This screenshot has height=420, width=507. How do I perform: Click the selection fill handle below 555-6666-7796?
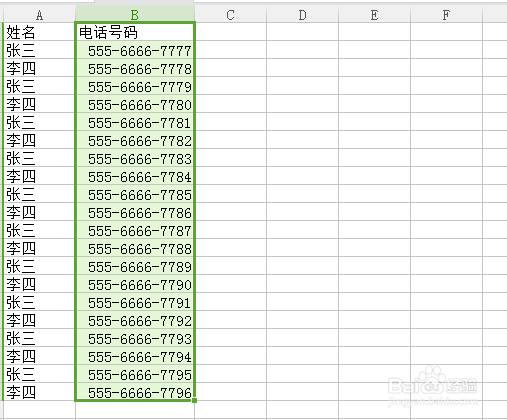pos(195,400)
